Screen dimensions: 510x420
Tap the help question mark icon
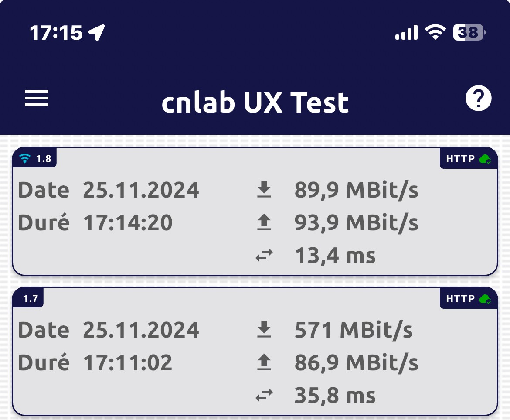pos(478,99)
